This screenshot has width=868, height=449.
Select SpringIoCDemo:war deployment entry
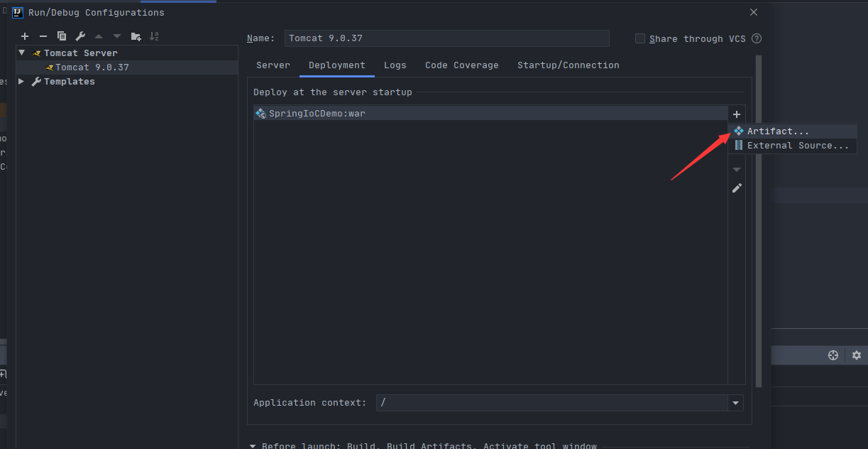pos(490,113)
